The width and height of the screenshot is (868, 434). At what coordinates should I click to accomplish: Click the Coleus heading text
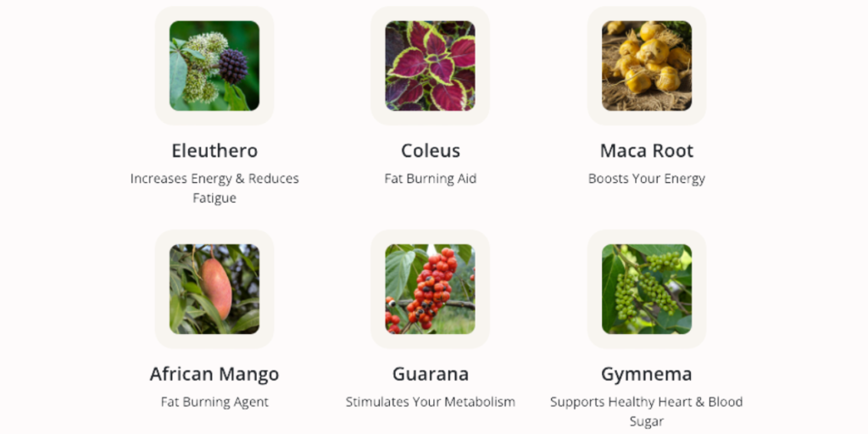[x=430, y=151]
